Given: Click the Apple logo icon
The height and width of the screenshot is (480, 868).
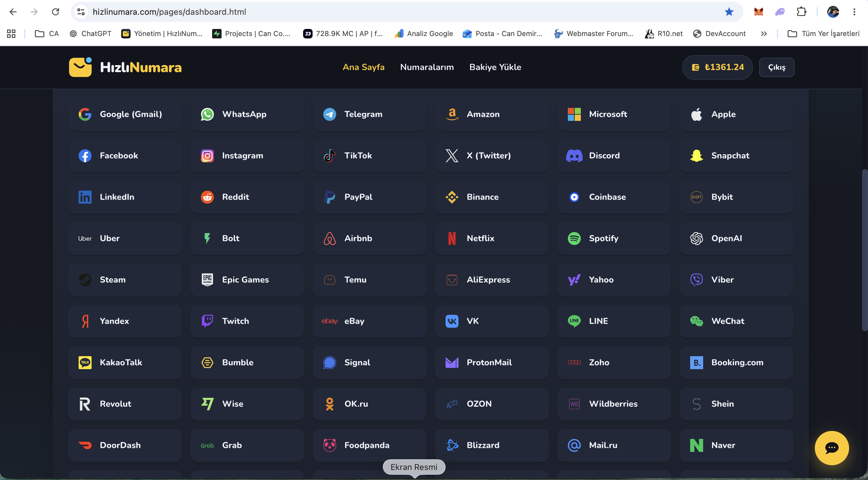Looking at the screenshot, I should tap(696, 114).
